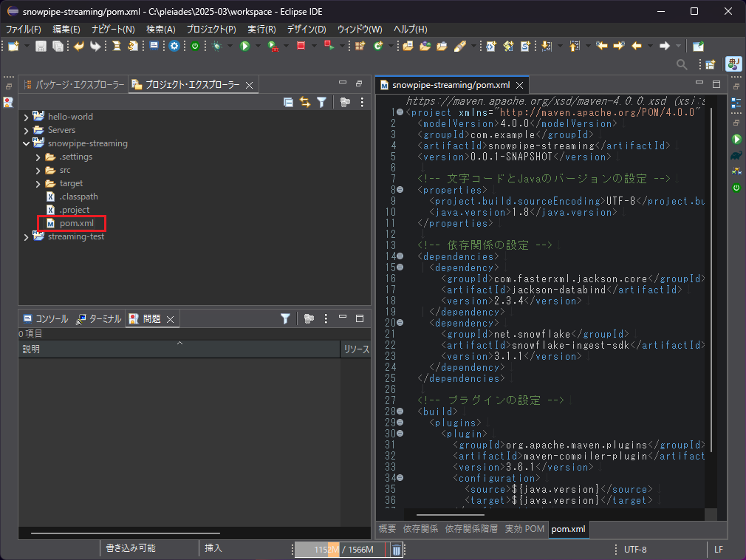Toggle code folding marker on line 8

[400, 190]
